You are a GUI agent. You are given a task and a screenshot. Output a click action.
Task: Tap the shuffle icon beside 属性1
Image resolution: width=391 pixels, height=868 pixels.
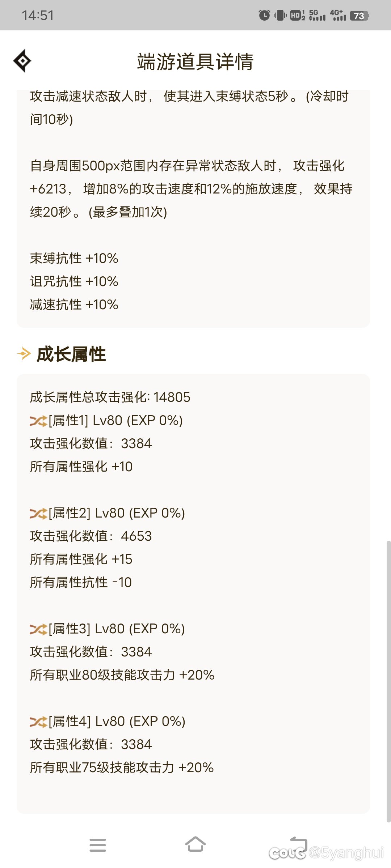pyautogui.click(x=38, y=421)
